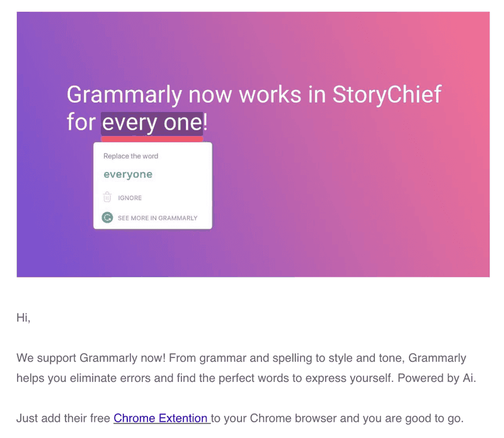The height and width of the screenshot is (438, 504).
Task: Click the greeting text Hi
Action: click(x=21, y=318)
